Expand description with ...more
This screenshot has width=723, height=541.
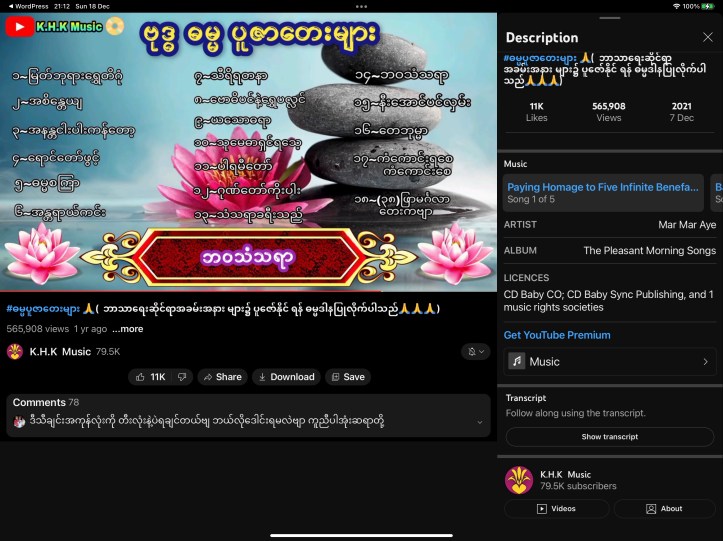click(x=128, y=329)
